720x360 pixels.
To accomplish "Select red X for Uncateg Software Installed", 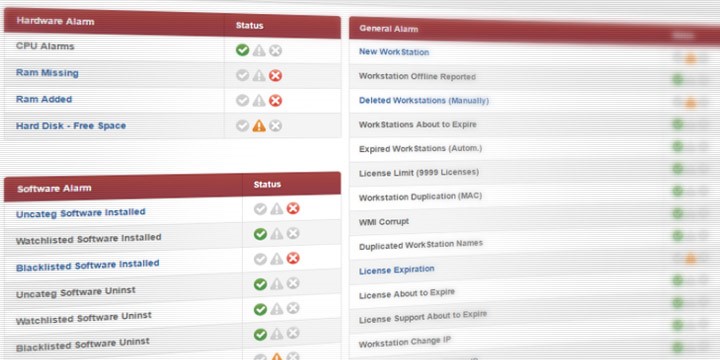I will (x=293, y=208).
